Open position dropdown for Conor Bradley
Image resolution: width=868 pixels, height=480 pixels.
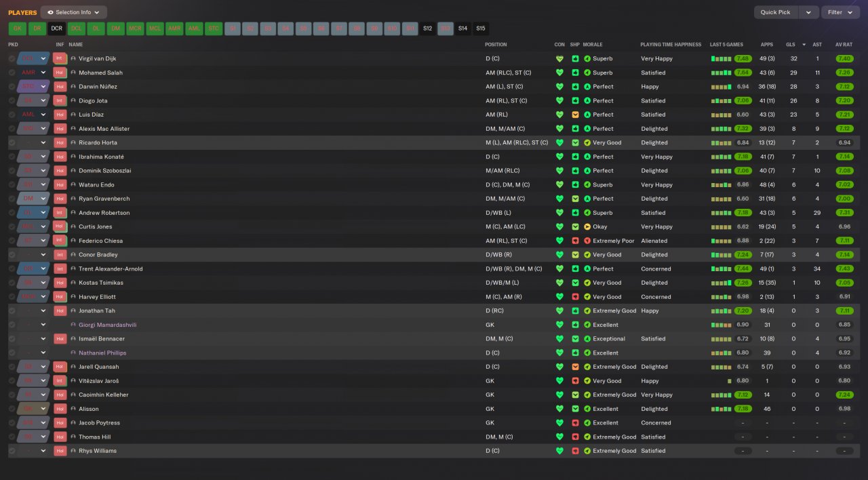(x=43, y=255)
